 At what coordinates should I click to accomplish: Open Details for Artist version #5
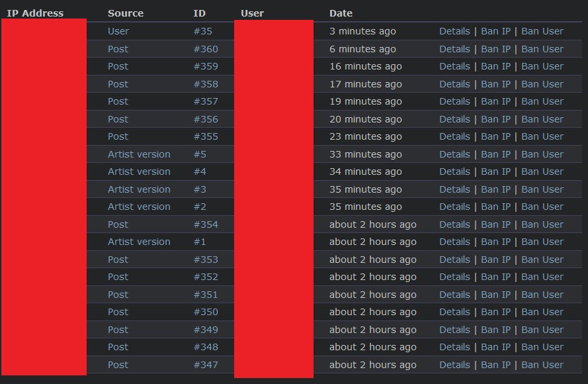[x=454, y=154]
